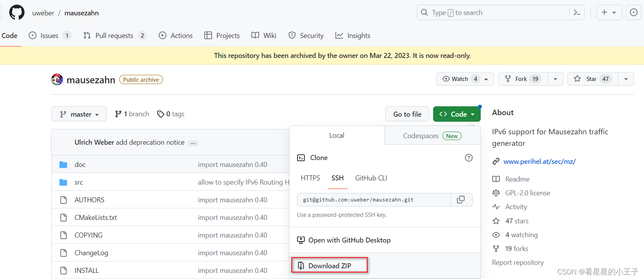644x279 pixels.
Task: Click the Ulrich Weber author name
Action: click(x=94, y=142)
